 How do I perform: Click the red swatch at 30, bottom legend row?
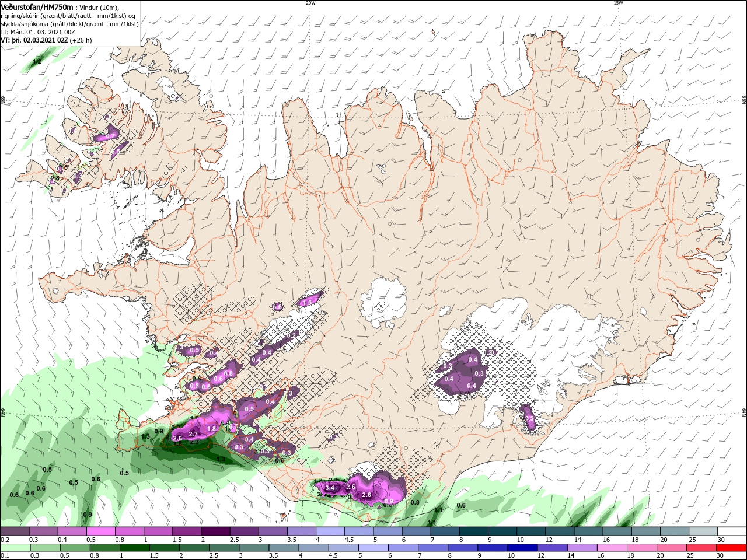[732, 548]
